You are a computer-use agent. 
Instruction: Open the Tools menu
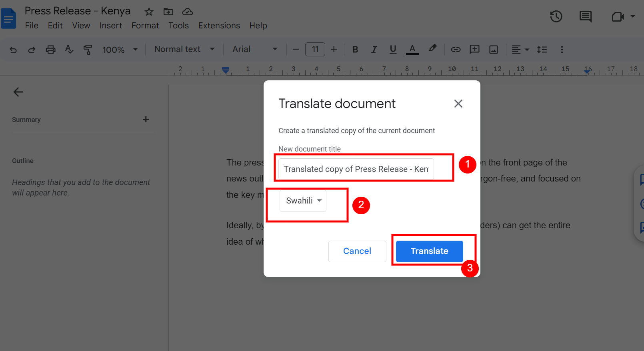[178, 26]
